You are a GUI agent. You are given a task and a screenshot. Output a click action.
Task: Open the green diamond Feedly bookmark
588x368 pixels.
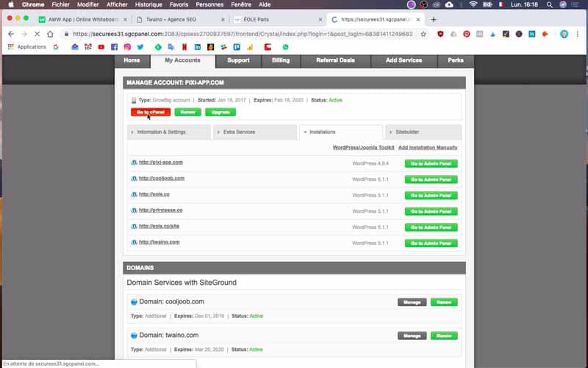[158, 47]
